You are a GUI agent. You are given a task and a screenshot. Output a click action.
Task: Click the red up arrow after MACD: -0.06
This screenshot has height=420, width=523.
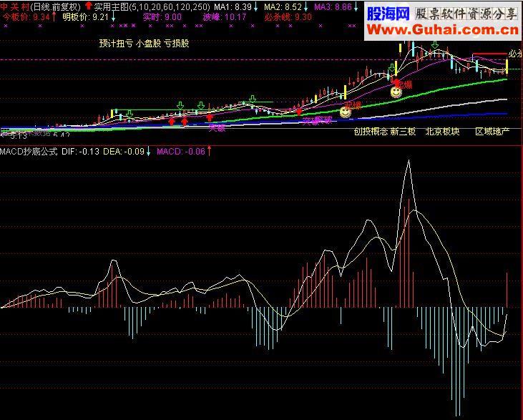click(x=209, y=151)
